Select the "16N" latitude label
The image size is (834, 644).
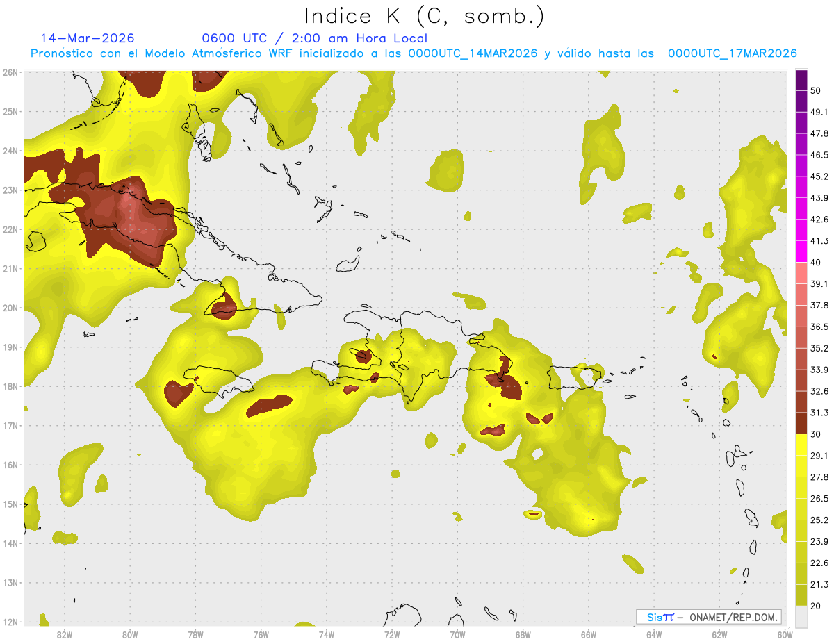click(x=10, y=465)
